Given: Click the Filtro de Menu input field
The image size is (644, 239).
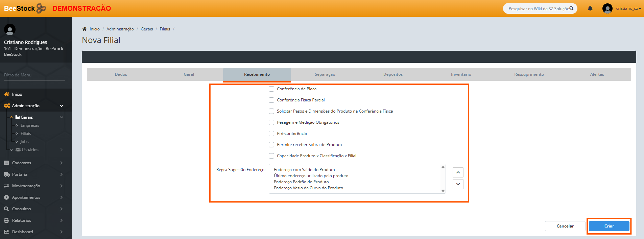Looking at the screenshot, I should [34, 75].
